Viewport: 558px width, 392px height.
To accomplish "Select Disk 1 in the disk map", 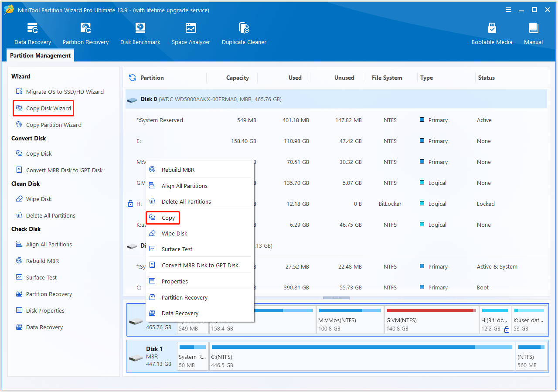I will pos(151,356).
